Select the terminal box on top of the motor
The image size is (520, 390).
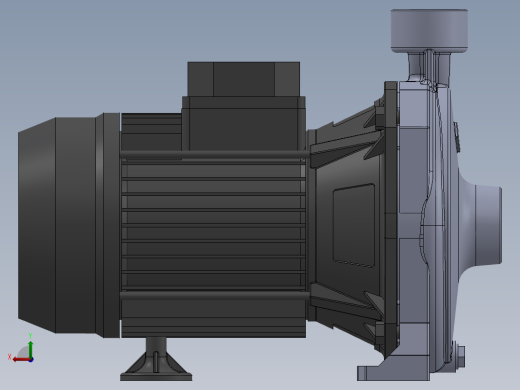[244, 106]
